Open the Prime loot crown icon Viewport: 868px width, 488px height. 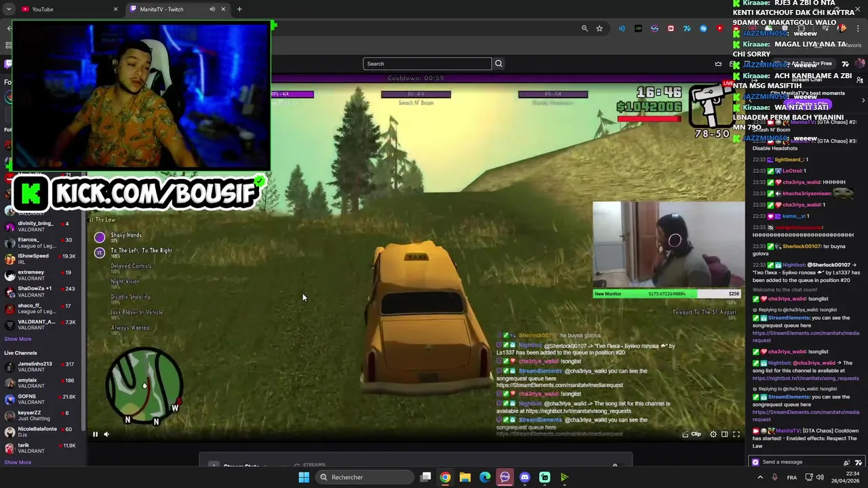click(x=718, y=64)
